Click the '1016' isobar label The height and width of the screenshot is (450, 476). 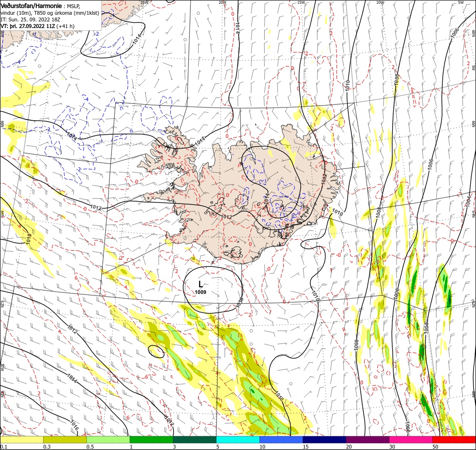pyautogui.click(x=74, y=425)
